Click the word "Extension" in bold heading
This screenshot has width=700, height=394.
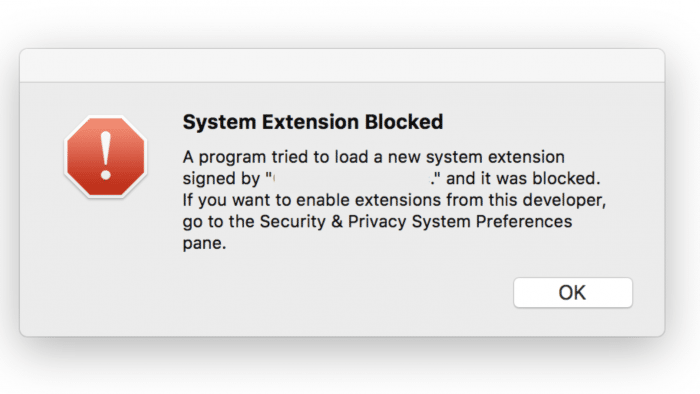pos(310,122)
